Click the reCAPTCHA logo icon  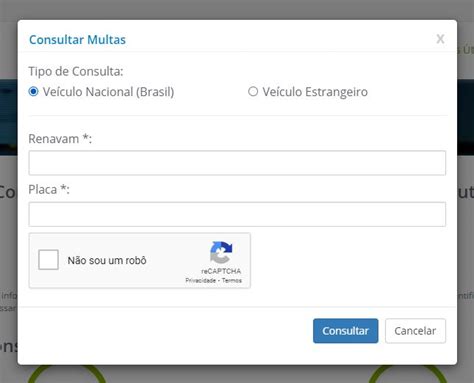point(221,252)
